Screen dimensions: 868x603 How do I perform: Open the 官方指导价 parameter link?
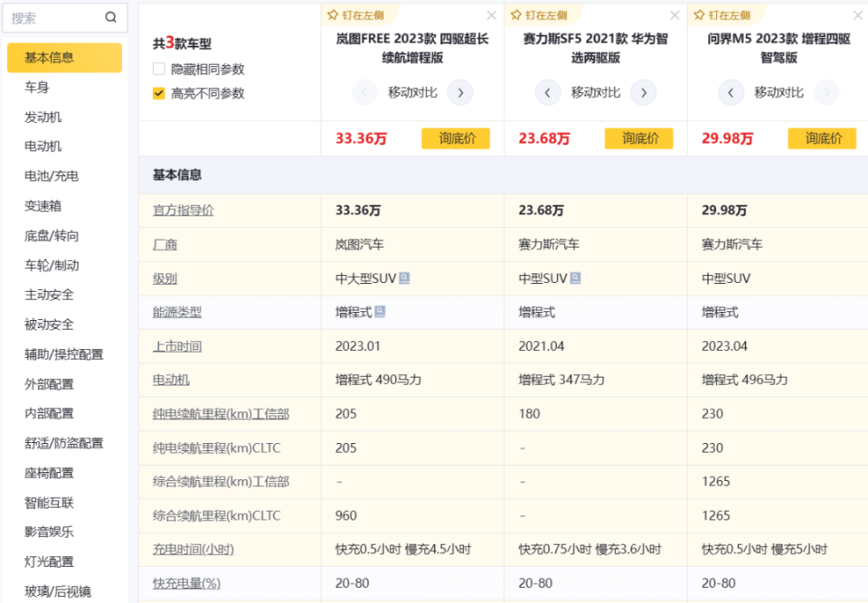coord(184,211)
